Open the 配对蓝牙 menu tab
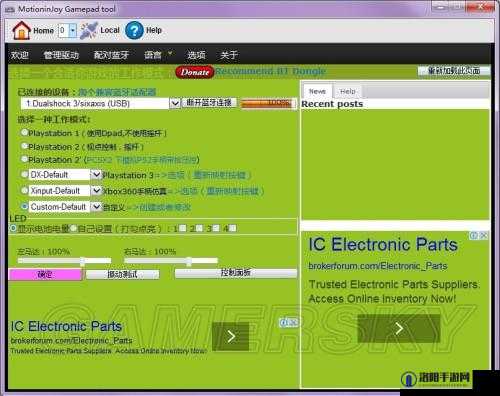The height and width of the screenshot is (396, 500). pos(111,55)
